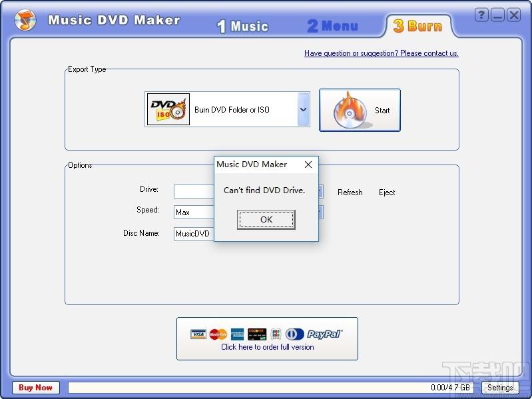Click Eject to open the disc tray

[387, 193]
